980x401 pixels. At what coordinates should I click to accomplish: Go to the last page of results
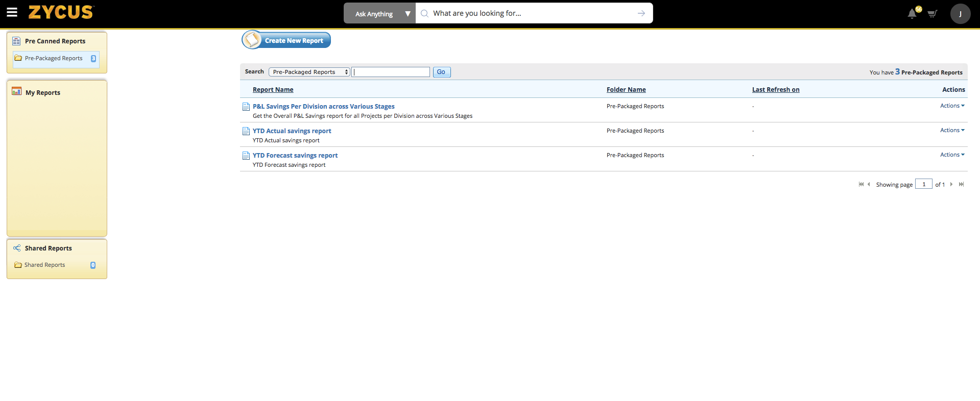tap(961, 184)
